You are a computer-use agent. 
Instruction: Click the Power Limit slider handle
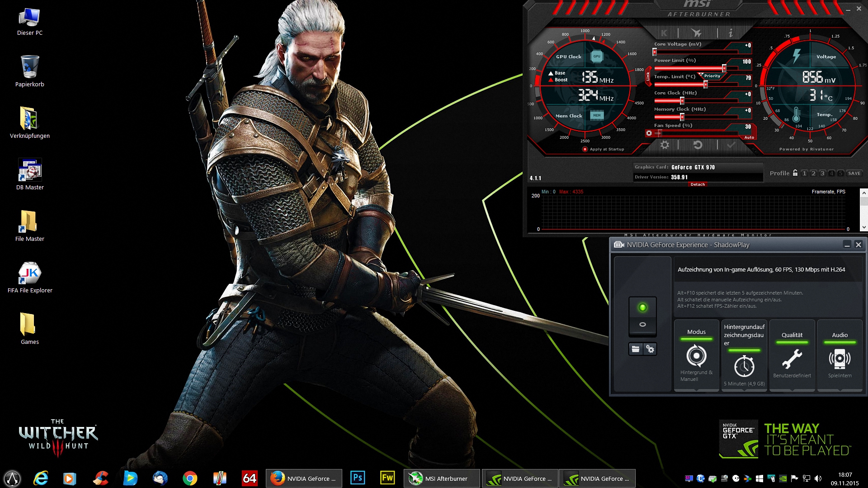pos(724,68)
